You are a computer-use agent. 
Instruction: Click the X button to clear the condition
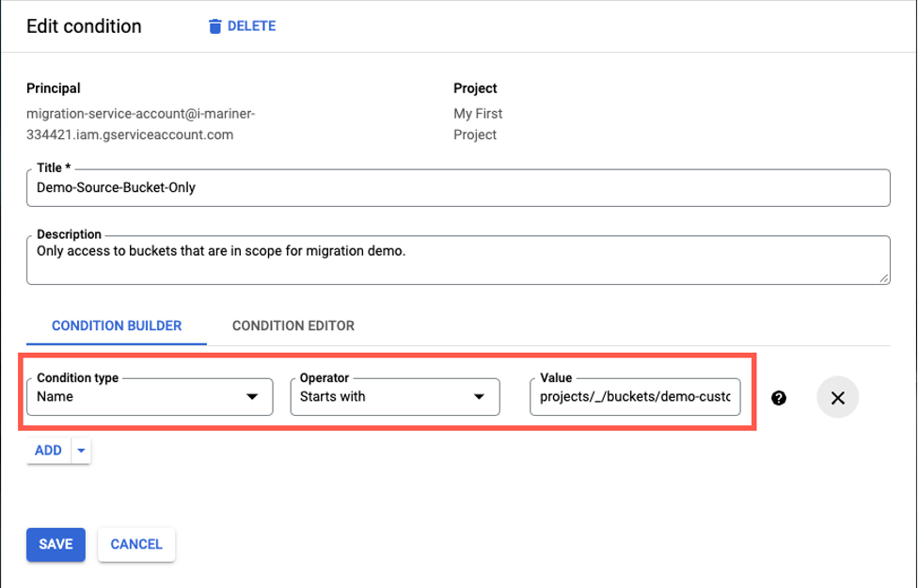coord(837,398)
